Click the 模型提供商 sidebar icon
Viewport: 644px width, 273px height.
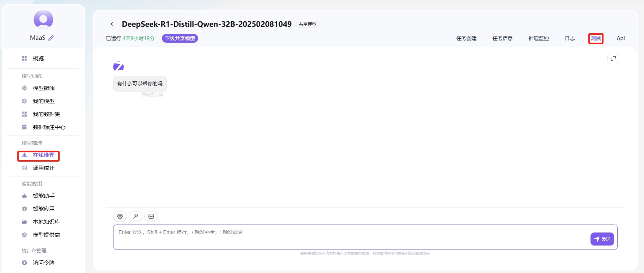(24, 235)
